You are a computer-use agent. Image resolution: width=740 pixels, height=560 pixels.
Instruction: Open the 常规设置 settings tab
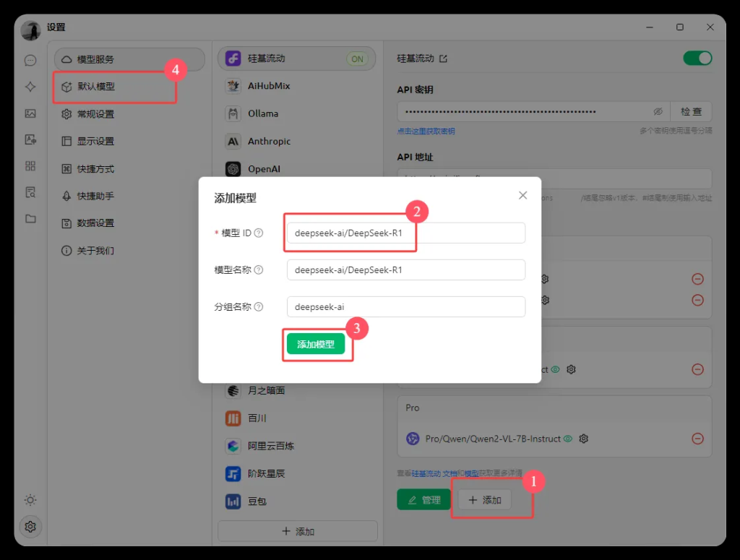pyautogui.click(x=130, y=114)
